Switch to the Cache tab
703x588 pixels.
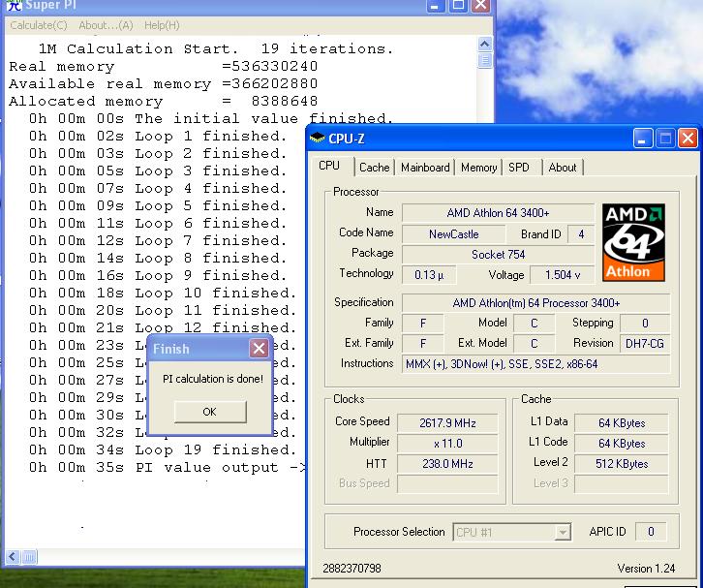pyautogui.click(x=375, y=168)
